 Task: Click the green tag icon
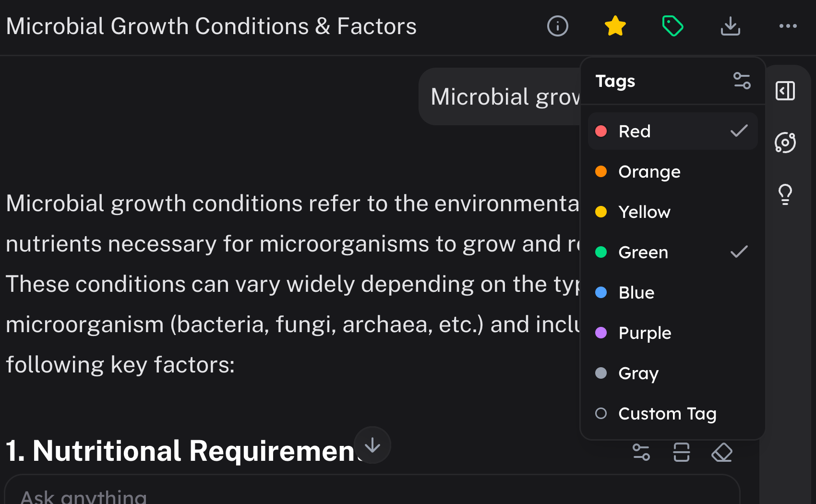click(x=672, y=26)
